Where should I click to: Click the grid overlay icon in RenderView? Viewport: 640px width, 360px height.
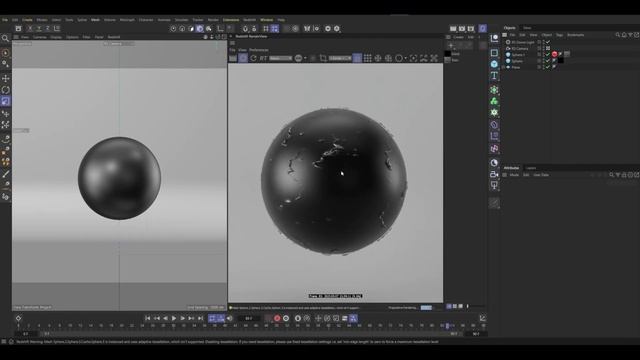(367, 58)
